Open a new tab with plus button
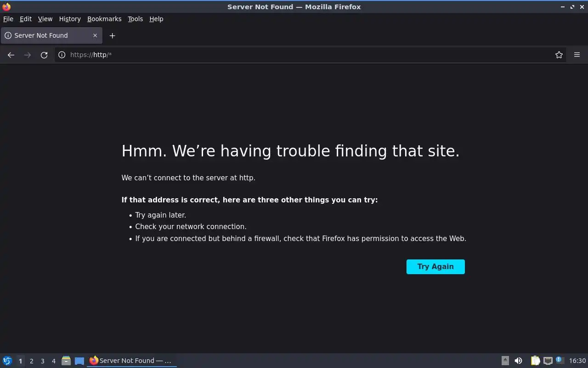 pyautogui.click(x=112, y=35)
